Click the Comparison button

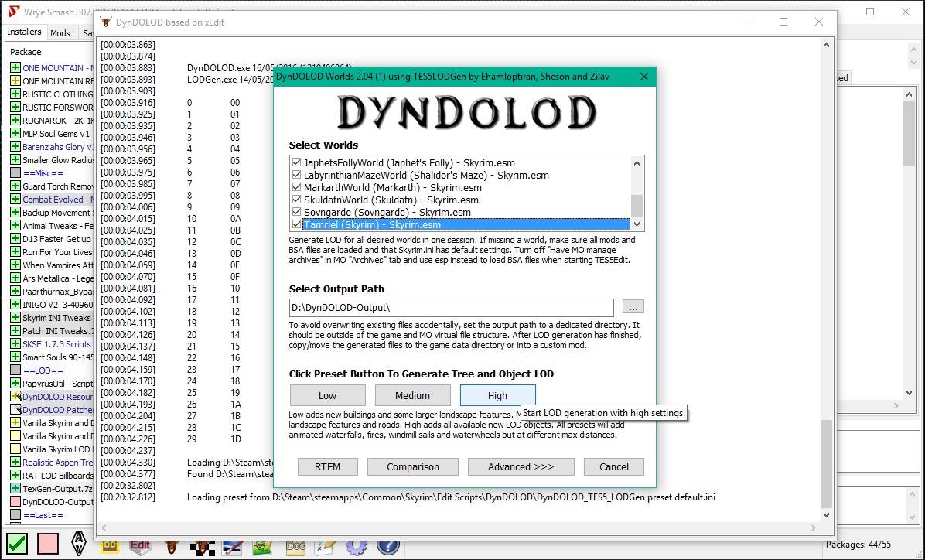pos(413,466)
